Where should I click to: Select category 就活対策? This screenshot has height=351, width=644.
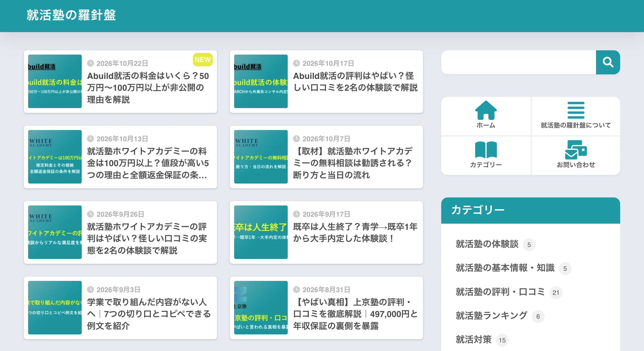tap(474, 339)
